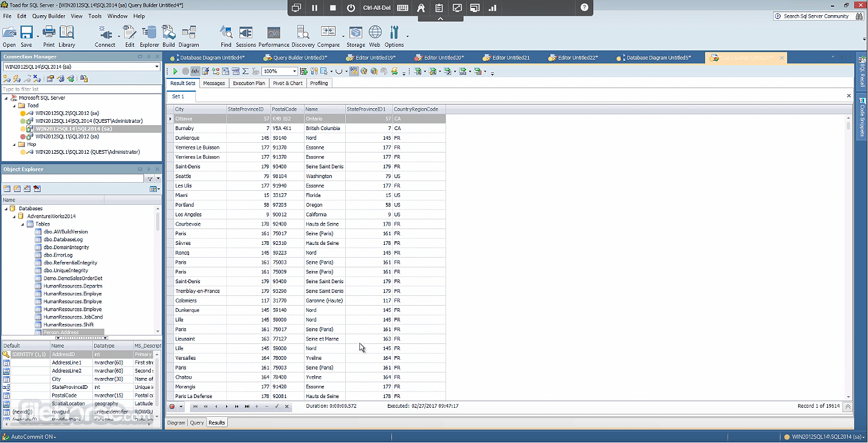Open the Storage tool
The height and width of the screenshot is (443, 868).
point(356,36)
